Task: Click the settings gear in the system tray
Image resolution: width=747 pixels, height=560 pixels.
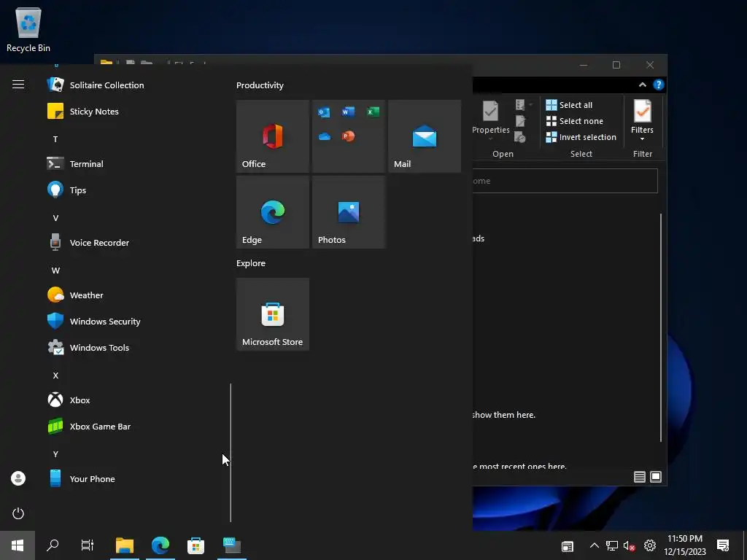Action: tap(650, 545)
